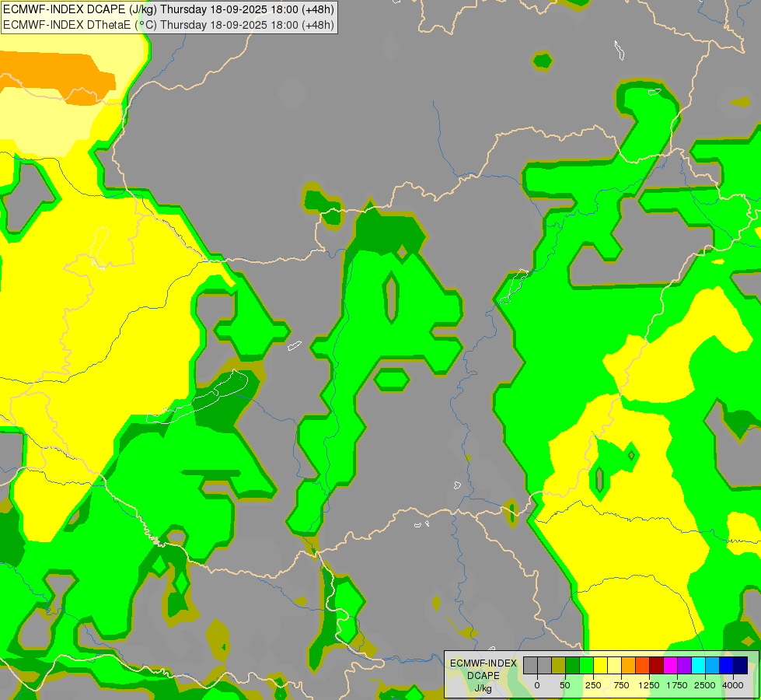Viewport: 761px width, 700px height.
Task: Click the legend label '4000'
Action: coord(733,685)
